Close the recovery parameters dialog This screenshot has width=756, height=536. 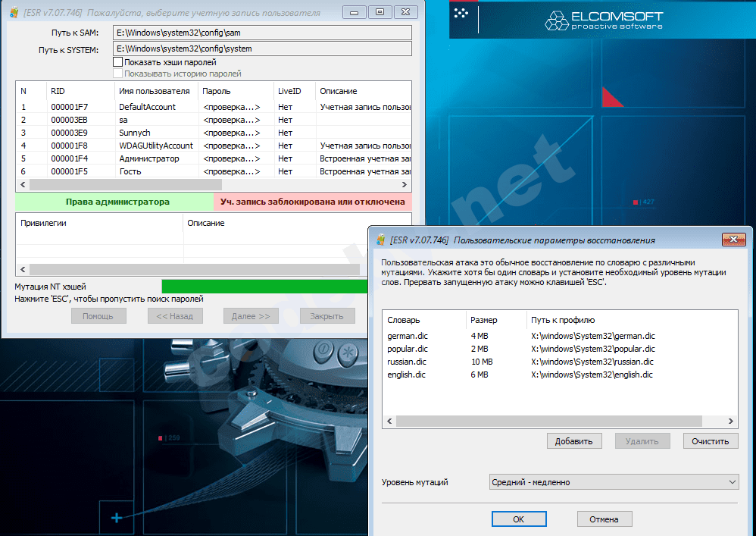(x=734, y=240)
